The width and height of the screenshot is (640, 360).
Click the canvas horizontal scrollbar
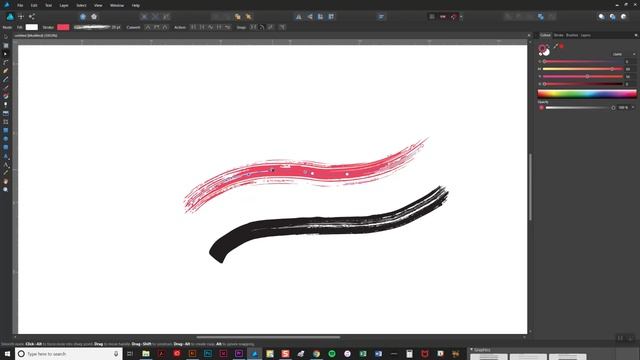pos(268,337)
